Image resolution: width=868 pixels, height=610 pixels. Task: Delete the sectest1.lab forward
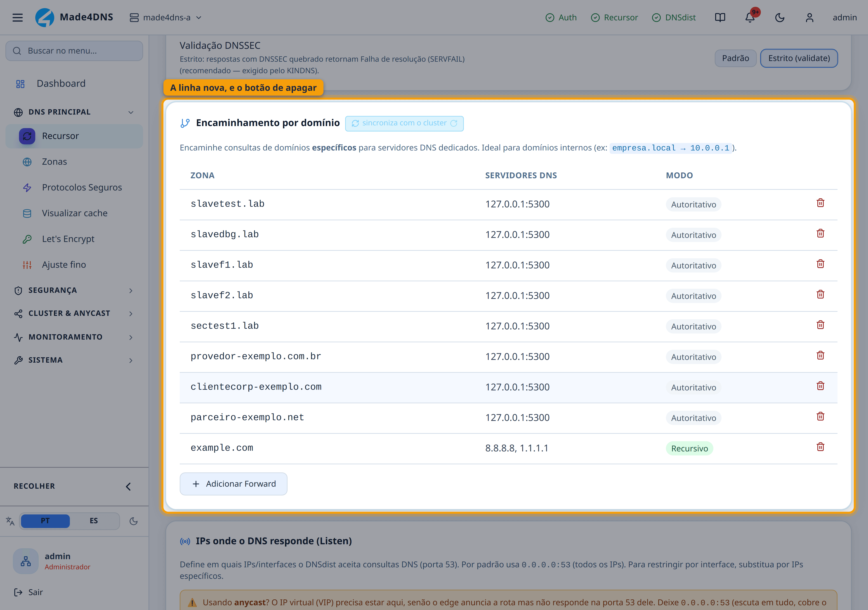click(x=820, y=325)
